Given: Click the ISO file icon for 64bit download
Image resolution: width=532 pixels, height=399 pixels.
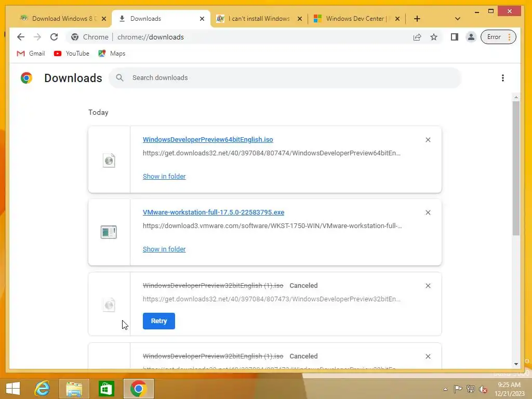Looking at the screenshot, I should coord(109,160).
